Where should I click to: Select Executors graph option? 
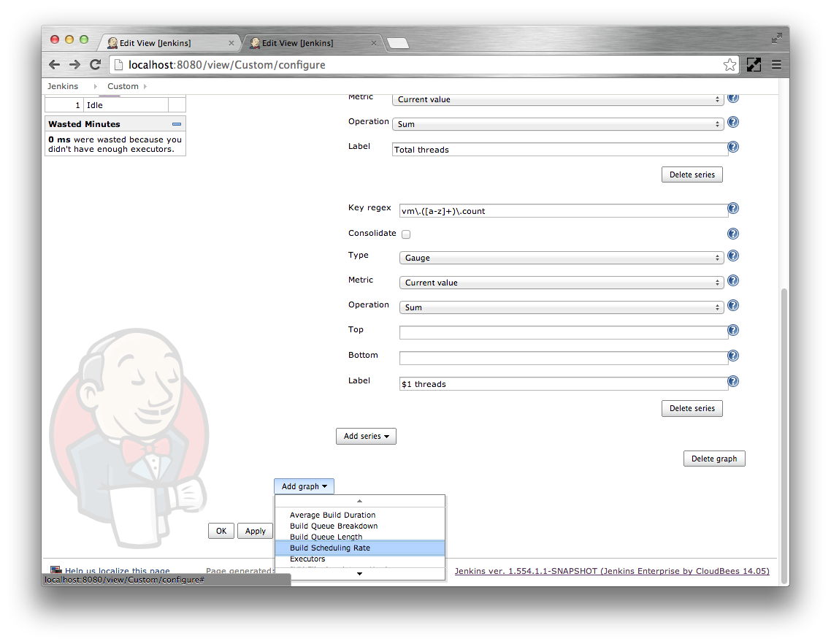307,559
